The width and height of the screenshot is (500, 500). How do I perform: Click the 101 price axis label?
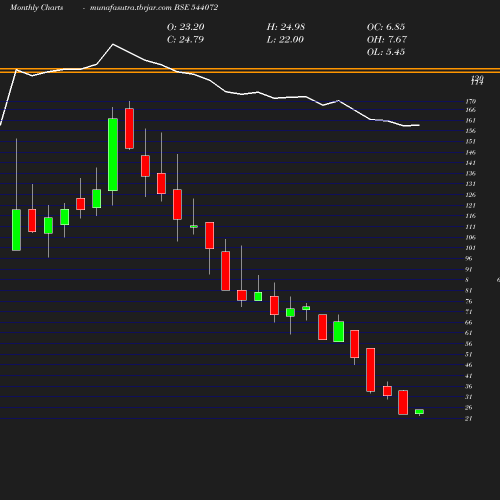471,248
